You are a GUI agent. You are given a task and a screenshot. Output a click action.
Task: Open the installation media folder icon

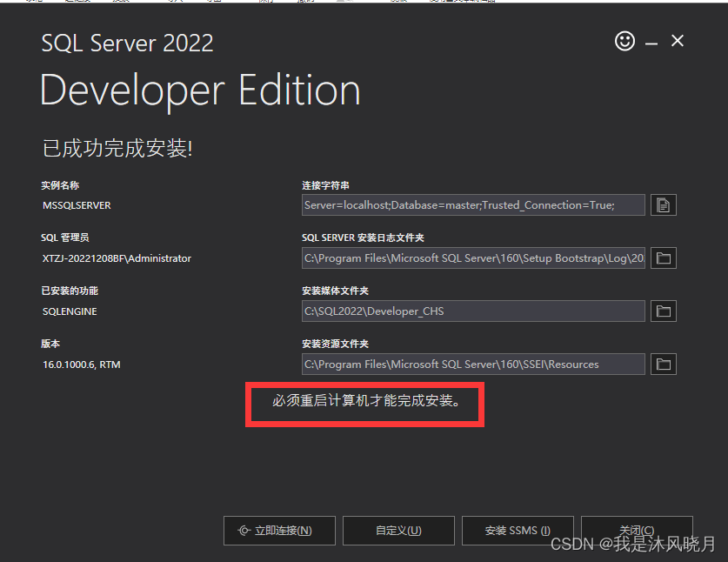(x=663, y=311)
